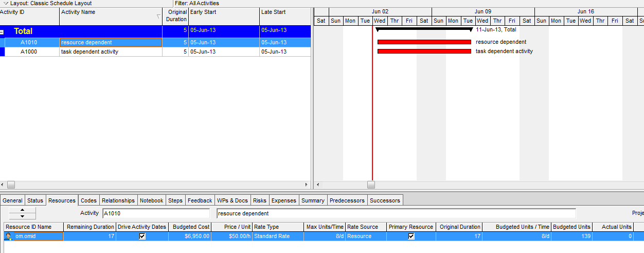
Task: Click the black Total summary bar in Gantt
Action: tap(424, 29)
